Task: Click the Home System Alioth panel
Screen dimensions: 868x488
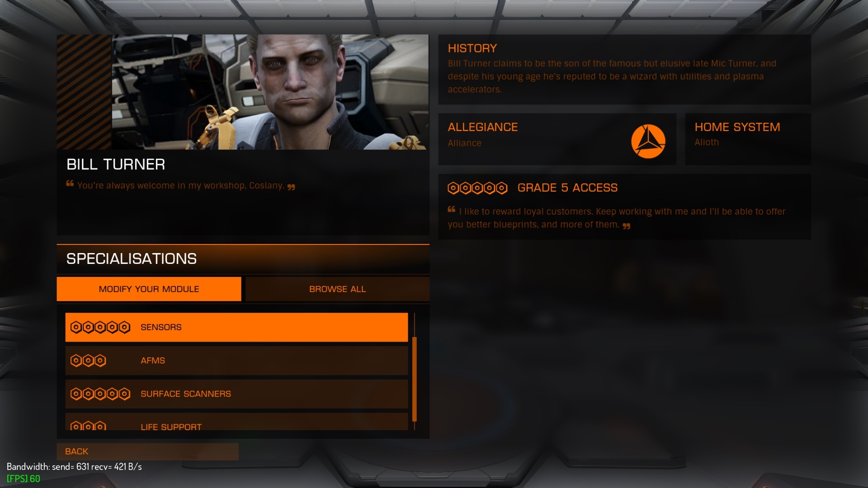Action: [x=748, y=139]
